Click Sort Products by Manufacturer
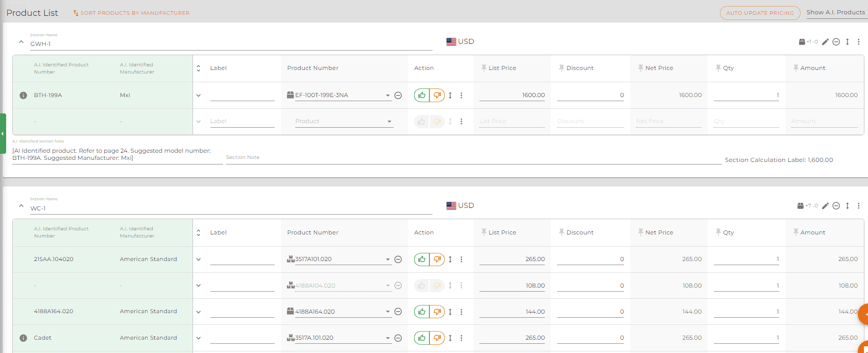Image resolution: width=868 pixels, height=353 pixels. (x=131, y=13)
